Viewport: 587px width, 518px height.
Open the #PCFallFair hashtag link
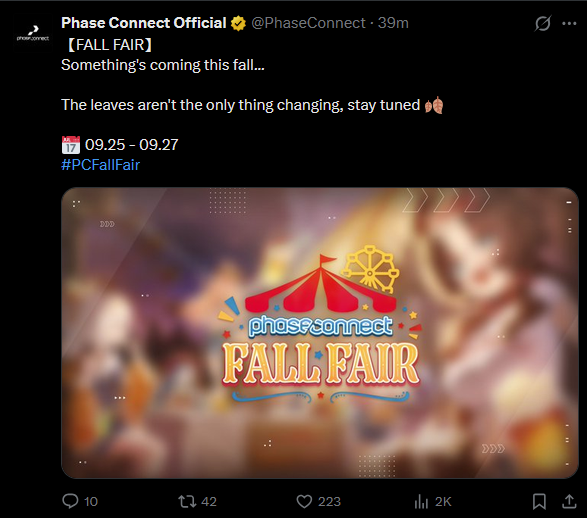click(100, 165)
